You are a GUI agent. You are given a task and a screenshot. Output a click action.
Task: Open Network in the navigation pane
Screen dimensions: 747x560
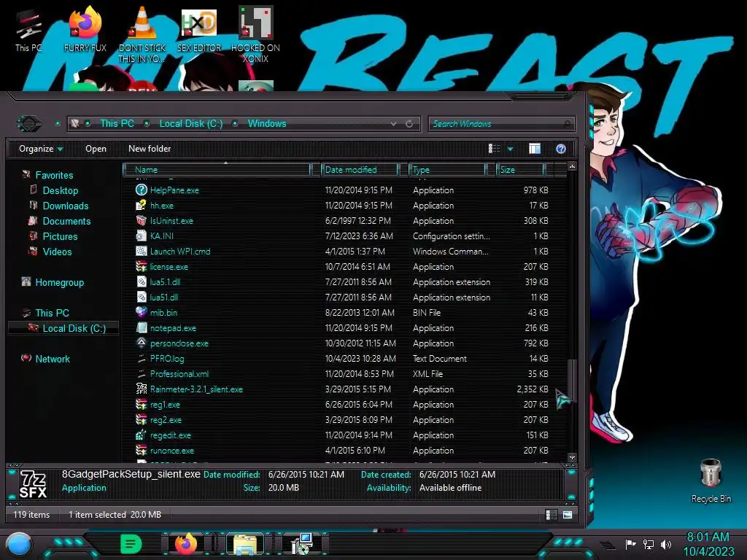tap(53, 359)
